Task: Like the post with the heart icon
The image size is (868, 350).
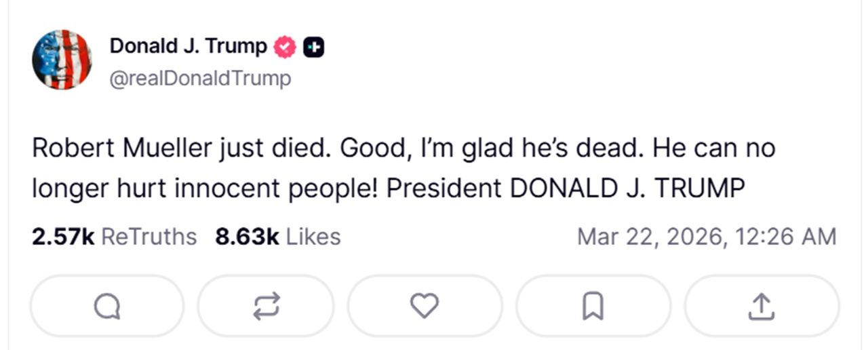Action: pos(425,307)
